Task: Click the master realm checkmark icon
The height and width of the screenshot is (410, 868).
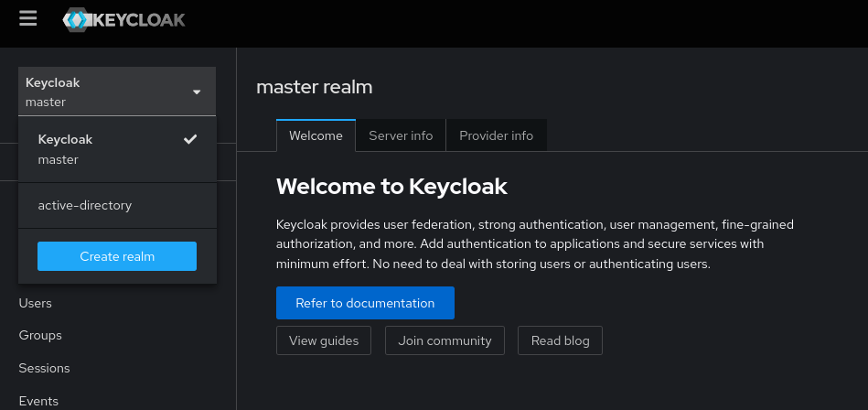Action: pos(190,140)
